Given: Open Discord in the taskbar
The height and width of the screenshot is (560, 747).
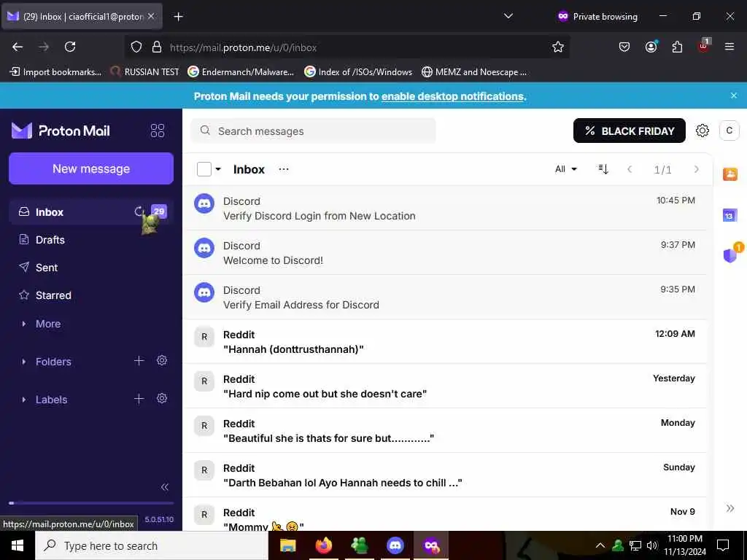Looking at the screenshot, I should point(395,545).
